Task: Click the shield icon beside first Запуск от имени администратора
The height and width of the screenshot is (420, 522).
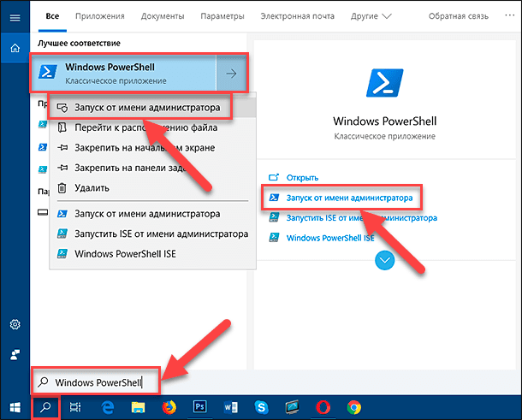Action: 62,108
